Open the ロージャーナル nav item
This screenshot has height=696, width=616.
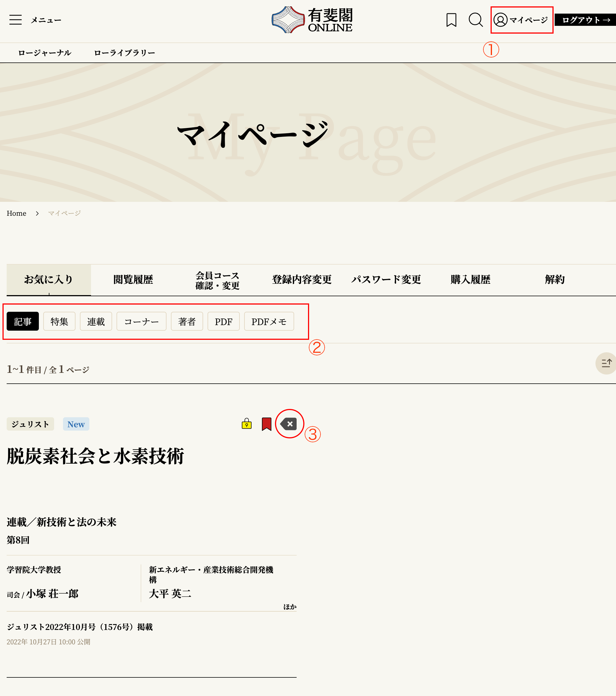pyautogui.click(x=45, y=53)
